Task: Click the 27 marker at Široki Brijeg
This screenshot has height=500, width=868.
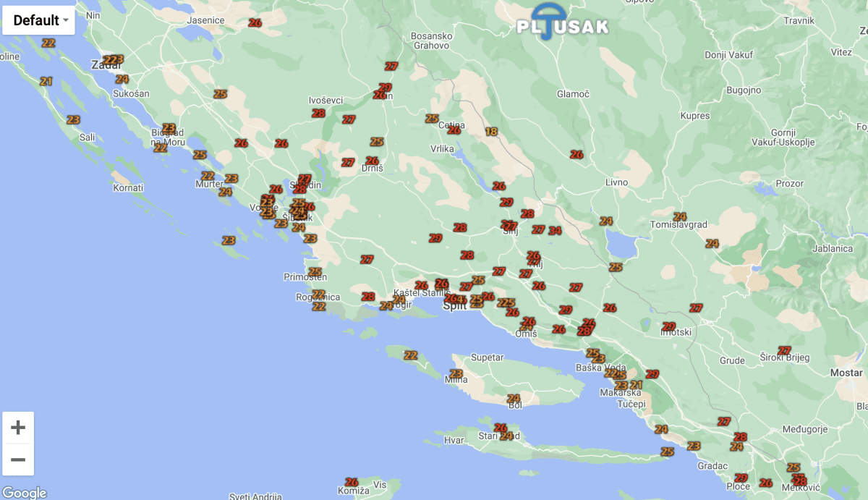Action: pyautogui.click(x=784, y=350)
